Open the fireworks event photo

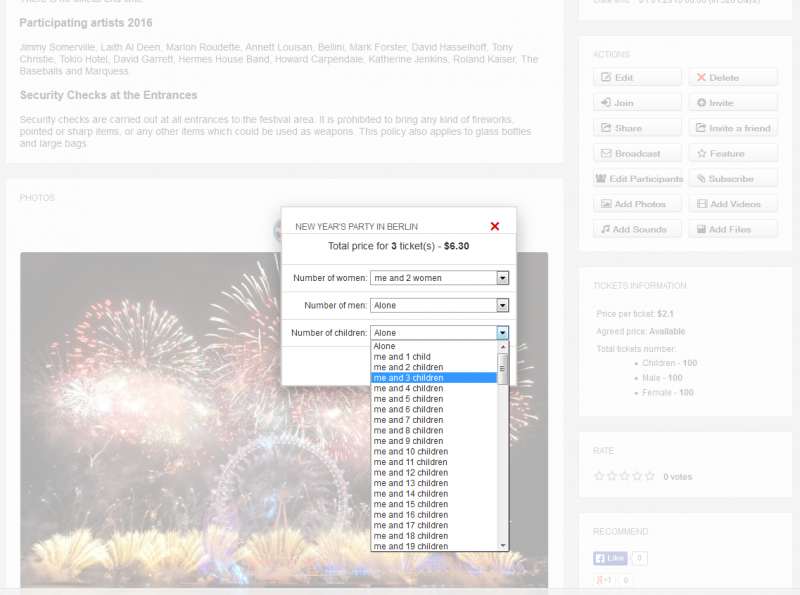284,419
